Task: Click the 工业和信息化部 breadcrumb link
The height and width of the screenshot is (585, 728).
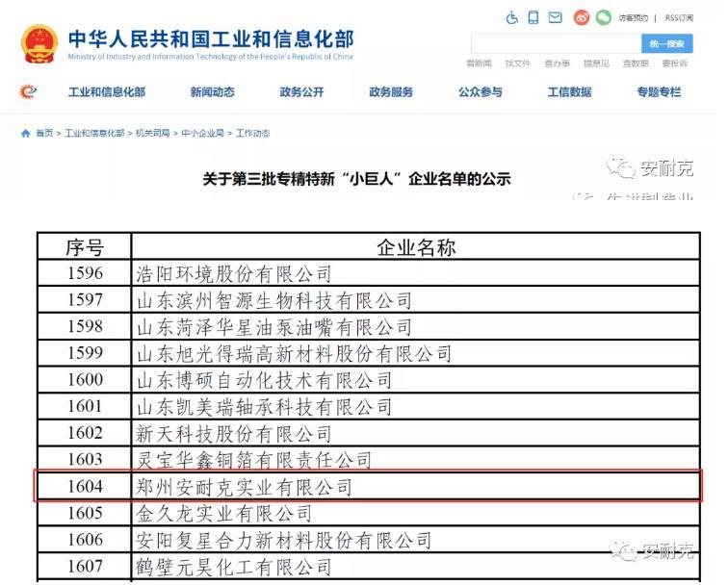Action: (x=94, y=134)
